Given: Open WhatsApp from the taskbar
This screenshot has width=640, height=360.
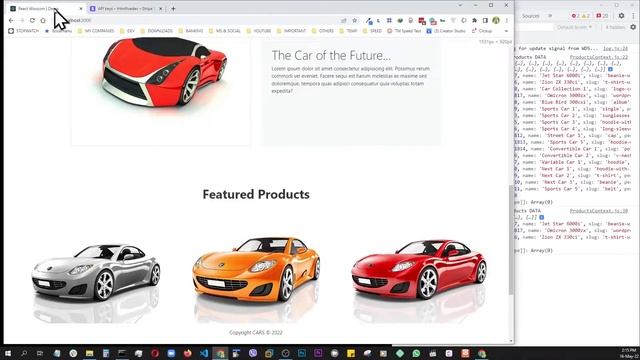Looking at the screenshot, I should (x=416, y=353).
